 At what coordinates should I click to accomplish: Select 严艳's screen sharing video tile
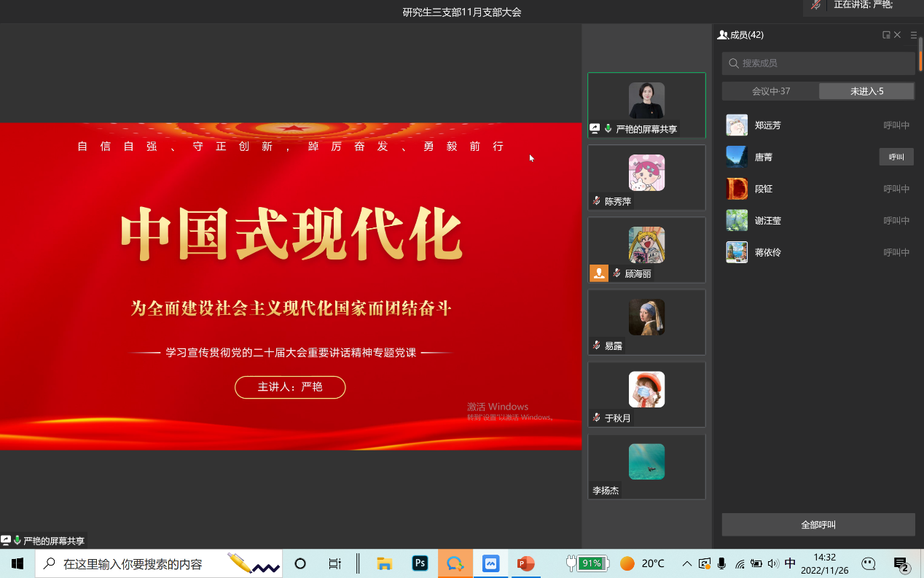[646, 105]
